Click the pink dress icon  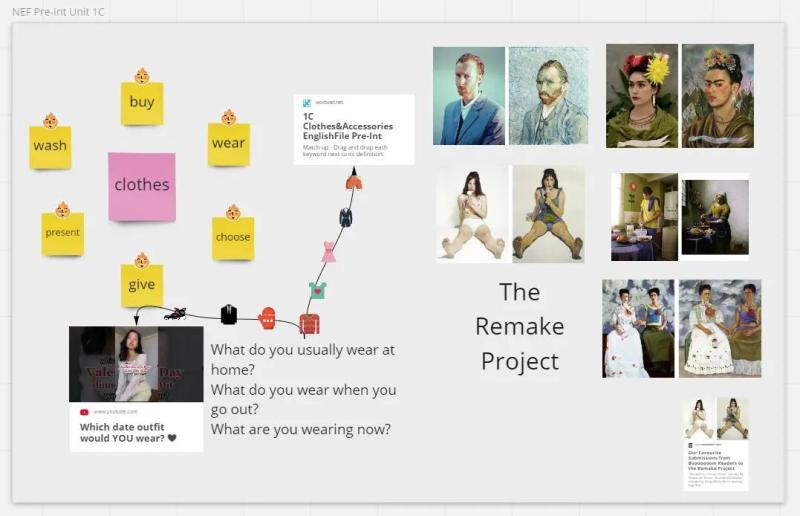pos(329,252)
